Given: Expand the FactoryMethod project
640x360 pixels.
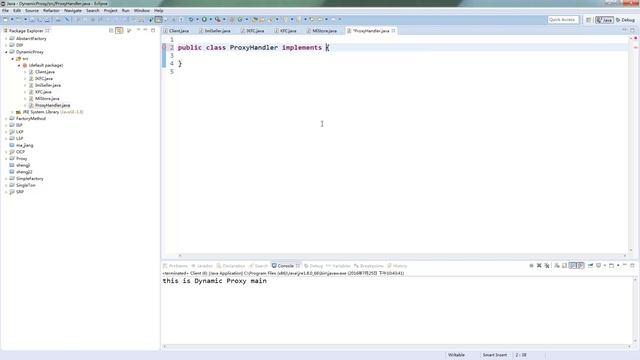Looking at the screenshot, I should click(6, 118).
